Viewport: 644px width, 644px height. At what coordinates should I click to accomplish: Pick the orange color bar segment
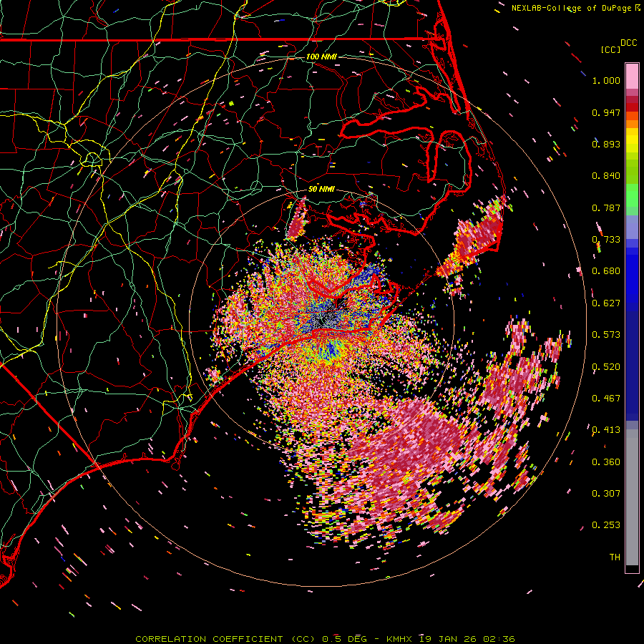pyautogui.click(x=632, y=124)
